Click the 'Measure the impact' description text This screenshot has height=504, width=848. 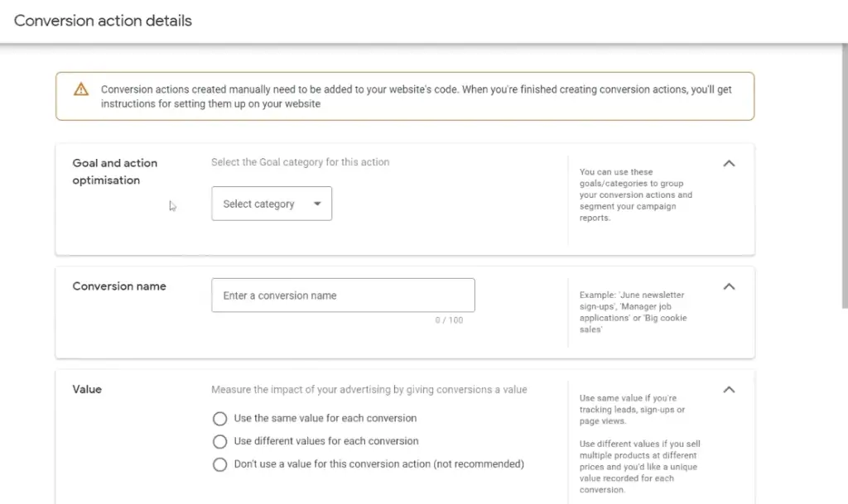click(x=368, y=389)
